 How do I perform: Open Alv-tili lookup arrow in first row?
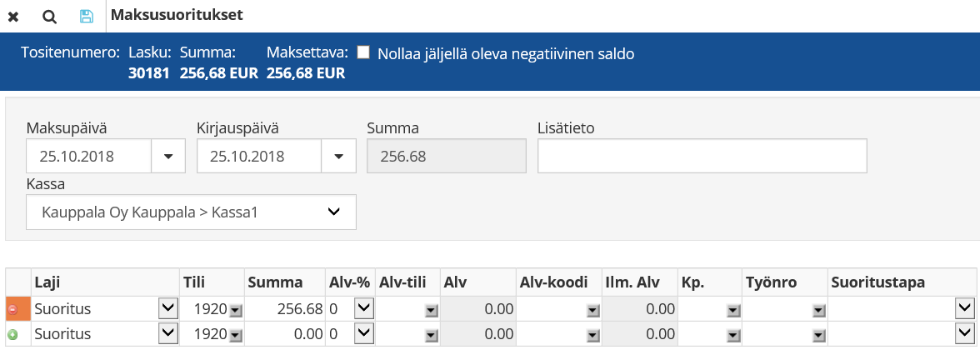(431, 310)
